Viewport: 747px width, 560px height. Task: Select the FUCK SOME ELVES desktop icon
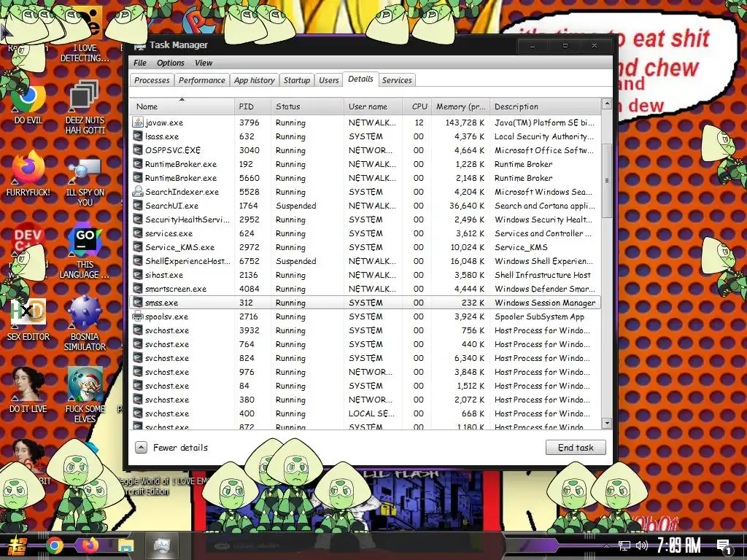click(x=85, y=395)
